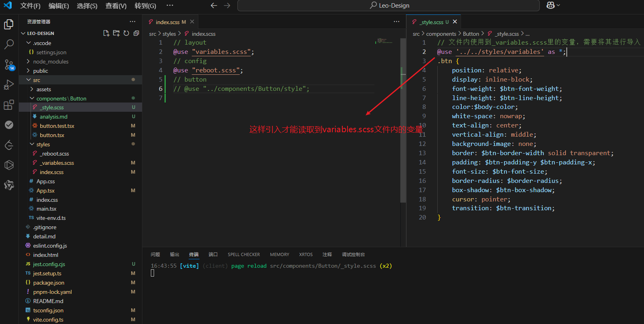Click the Button breadcrumb in right editor
The height and width of the screenshot is (324, 644).
pos(471,34)
